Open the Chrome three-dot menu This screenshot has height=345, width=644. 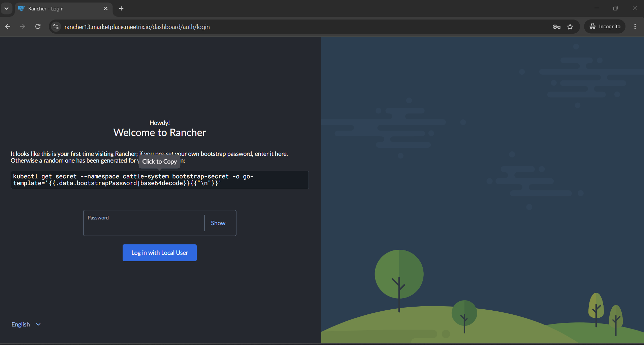[635, 27]
